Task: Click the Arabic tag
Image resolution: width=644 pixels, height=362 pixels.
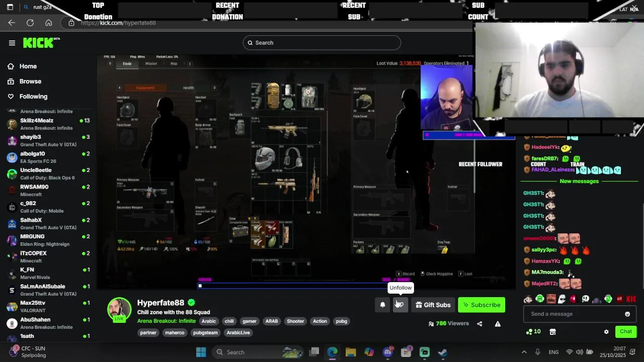Action: pyautogui.click(x=209, y=321)
